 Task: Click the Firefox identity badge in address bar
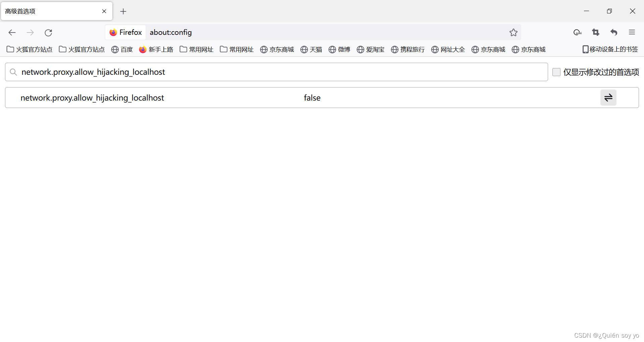click(x=126, y=32)
